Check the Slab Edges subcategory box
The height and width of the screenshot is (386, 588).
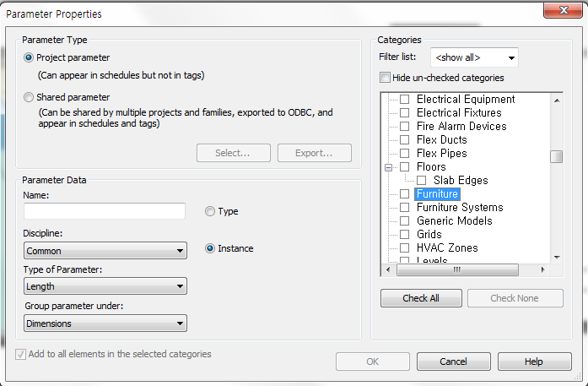click(422, 181)
